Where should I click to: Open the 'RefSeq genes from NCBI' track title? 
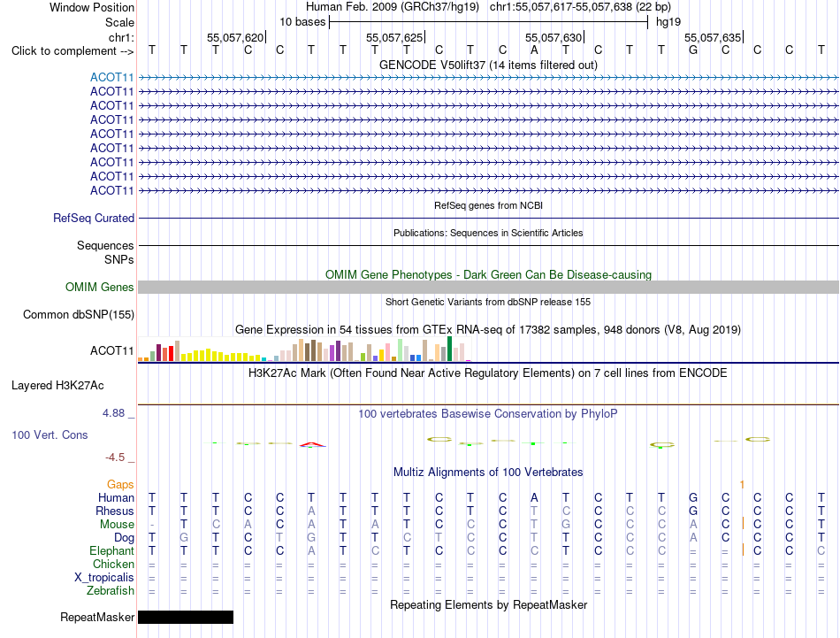(x=488, y=205)
